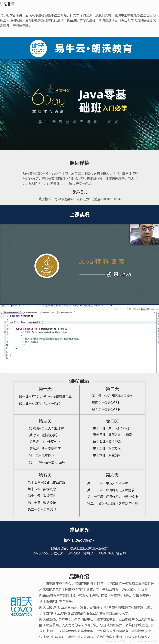Click the '常见问题' section heading

point(79,530)
